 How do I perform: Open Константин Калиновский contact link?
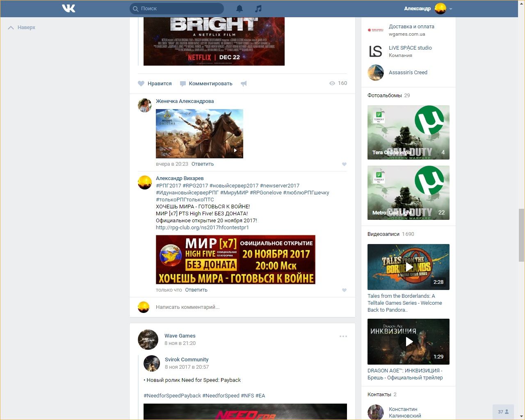point(405,413)
